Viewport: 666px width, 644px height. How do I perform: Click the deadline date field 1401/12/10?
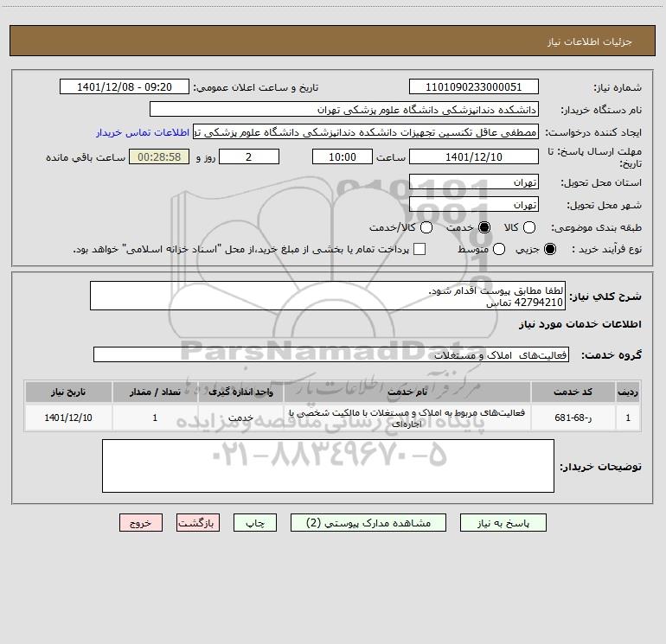474,156
